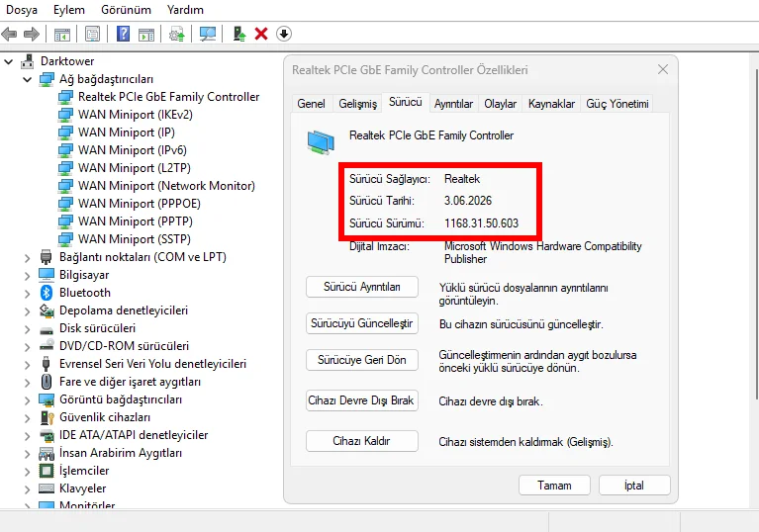Click the driver version value 1168.31.50.603
Viewport: 759px width, 532px height.
pyautogui.click(x=481, y=222)
